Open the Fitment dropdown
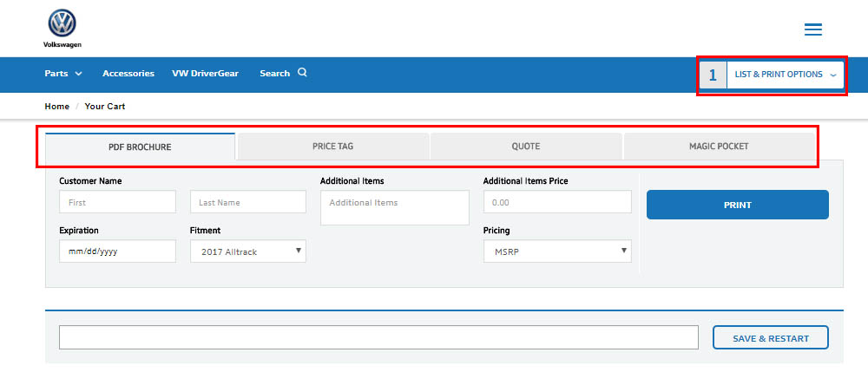The width and height of the screenshot is (868, 372). click(x=248, y=251)
